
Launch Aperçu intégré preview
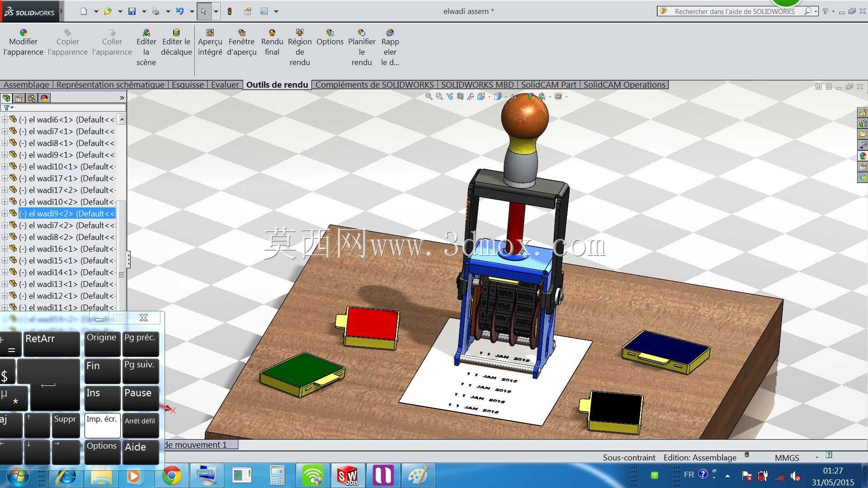tap(210, 42)
